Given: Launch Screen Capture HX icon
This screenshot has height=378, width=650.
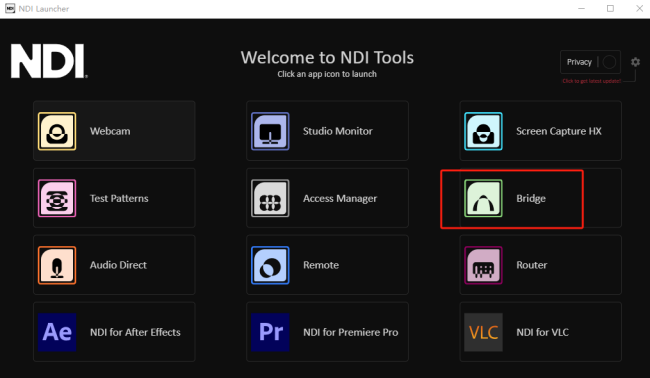Looking at the screenshot, I should (483, 131).
